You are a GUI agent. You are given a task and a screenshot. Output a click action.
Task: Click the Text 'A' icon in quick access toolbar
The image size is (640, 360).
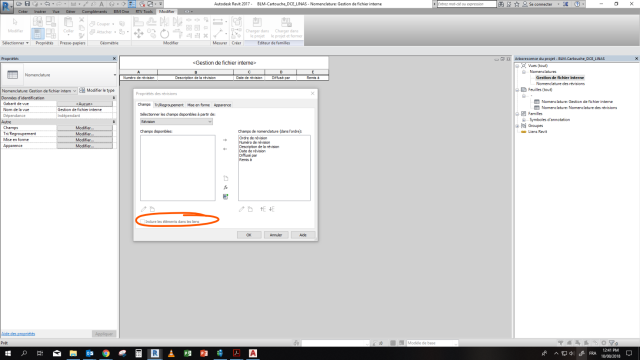point(101,4)
